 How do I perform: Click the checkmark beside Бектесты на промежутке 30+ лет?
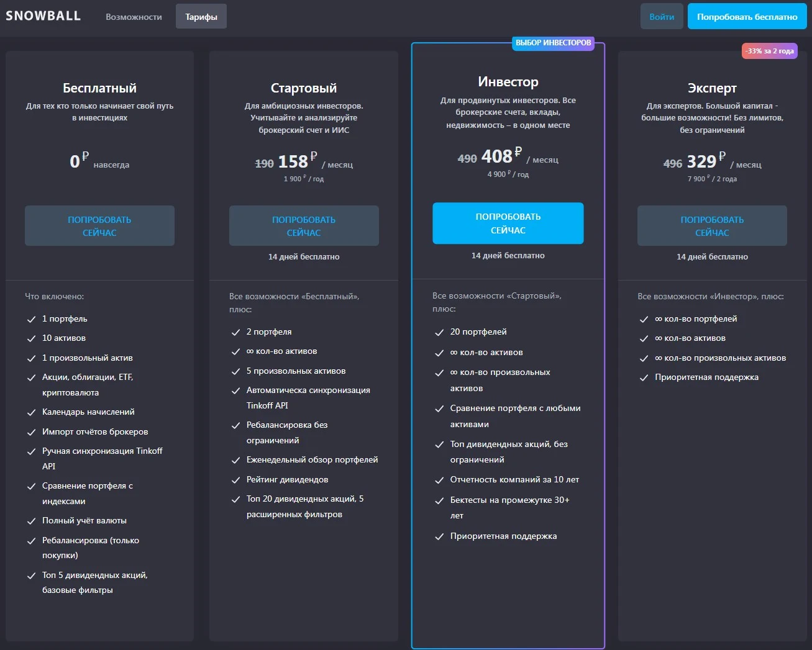(439, 500)
